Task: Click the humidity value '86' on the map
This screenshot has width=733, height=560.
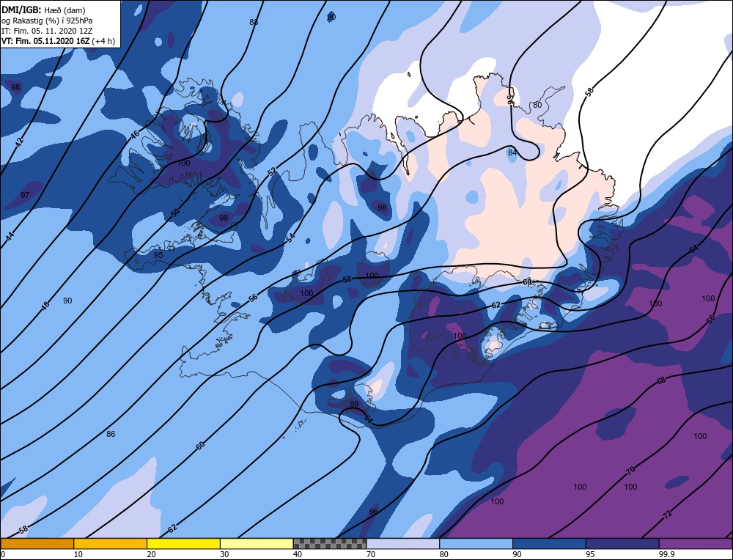Action: click(111, 434)
